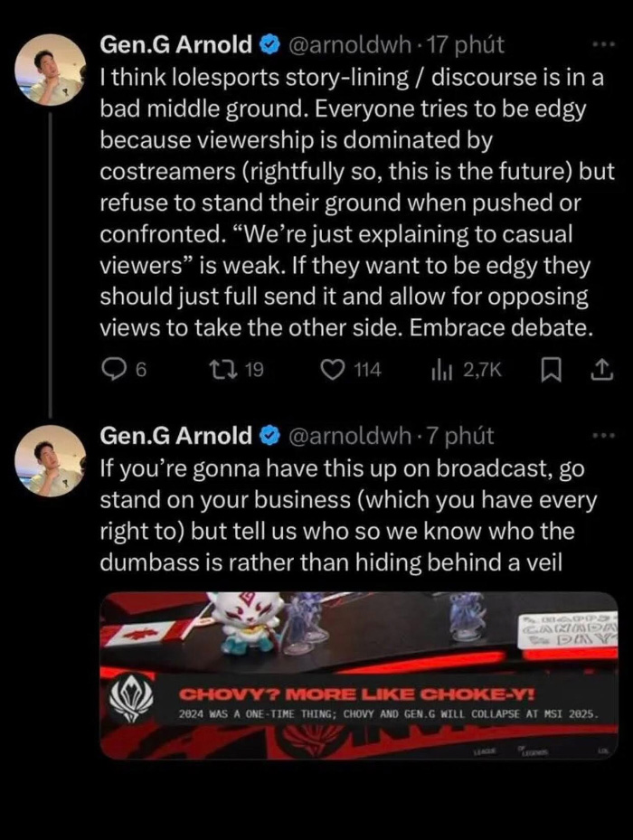Reply to the first tweet via comment icon
633x840 pixels.
[113, 370]
